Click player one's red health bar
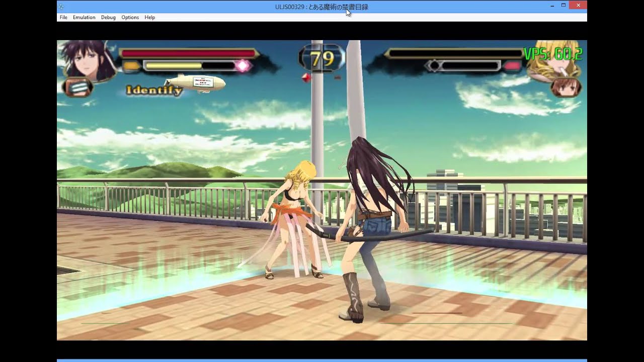The height and width of the screenshot is (362, 644). click(x=188, y=53)
